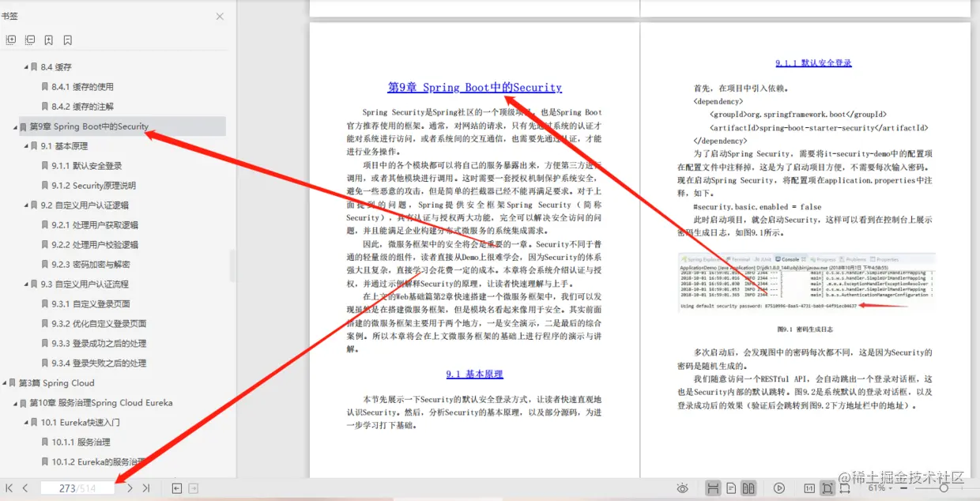Image resolution: width=980 pixels, height=501 pixels.
Task: Click the next view forward-arrow icon
Action: (x=194, y=488)
